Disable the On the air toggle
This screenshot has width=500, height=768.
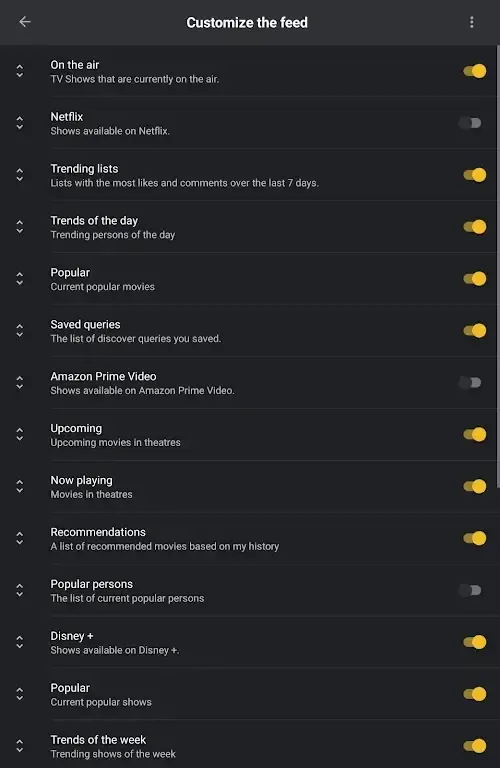[x=475, y=71]
